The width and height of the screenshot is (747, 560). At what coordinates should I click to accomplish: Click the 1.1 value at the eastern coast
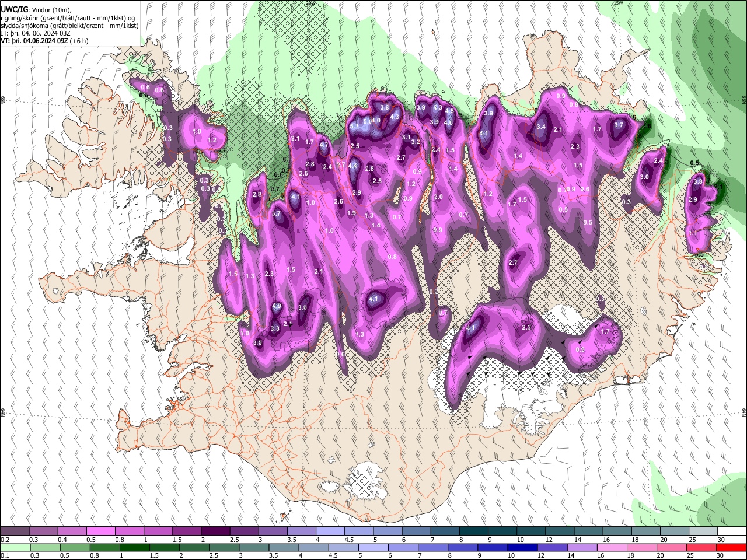pyautogui.click(x=692, y=233)
